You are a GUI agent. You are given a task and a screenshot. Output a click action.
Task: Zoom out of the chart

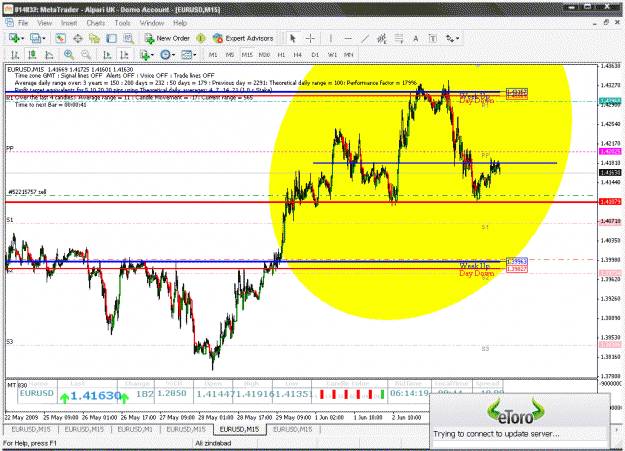pos(86,54)
